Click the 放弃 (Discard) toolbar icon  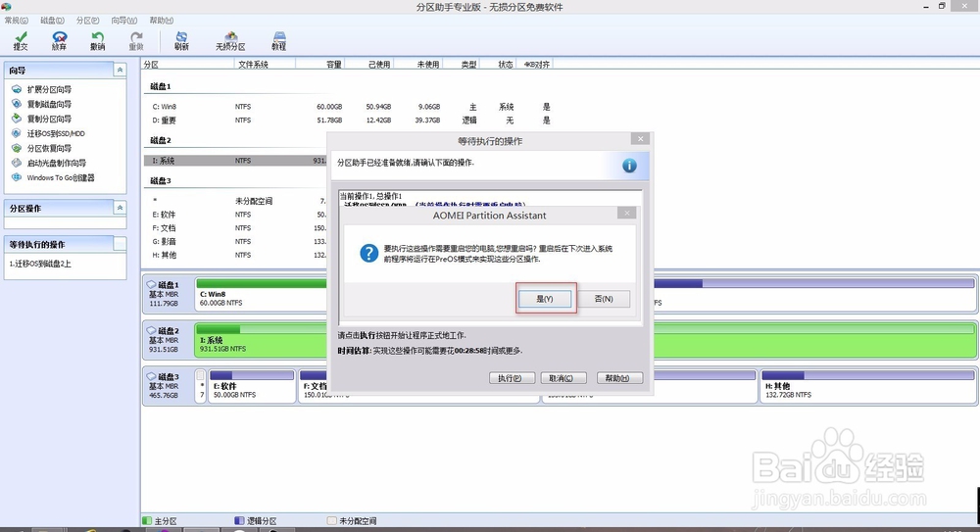point(60,41)
